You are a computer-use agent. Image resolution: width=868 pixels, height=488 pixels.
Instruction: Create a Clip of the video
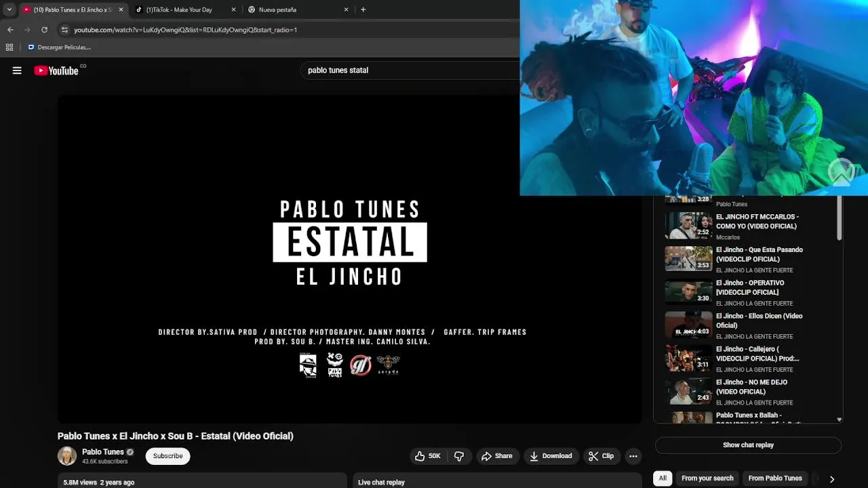601,456
